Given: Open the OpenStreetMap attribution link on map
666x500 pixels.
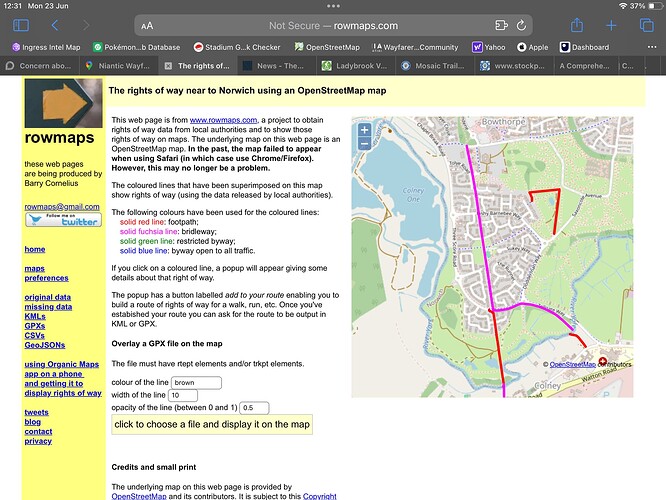Looking at the screenshot, I should 573,364.
